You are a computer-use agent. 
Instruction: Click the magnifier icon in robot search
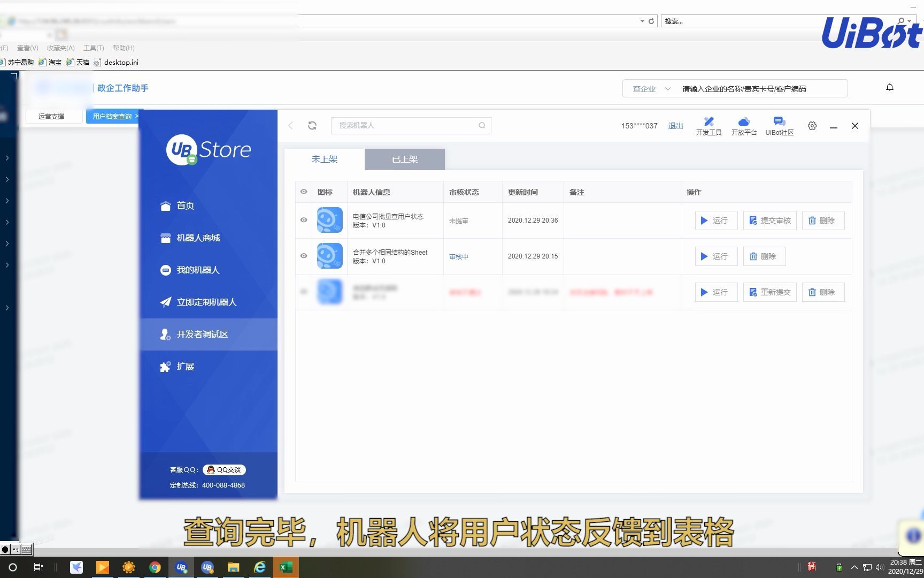click(x=482, y=125)
